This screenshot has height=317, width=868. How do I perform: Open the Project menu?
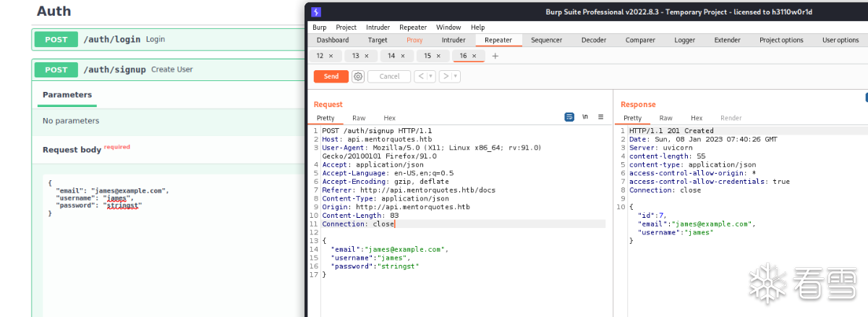point(346,28)
